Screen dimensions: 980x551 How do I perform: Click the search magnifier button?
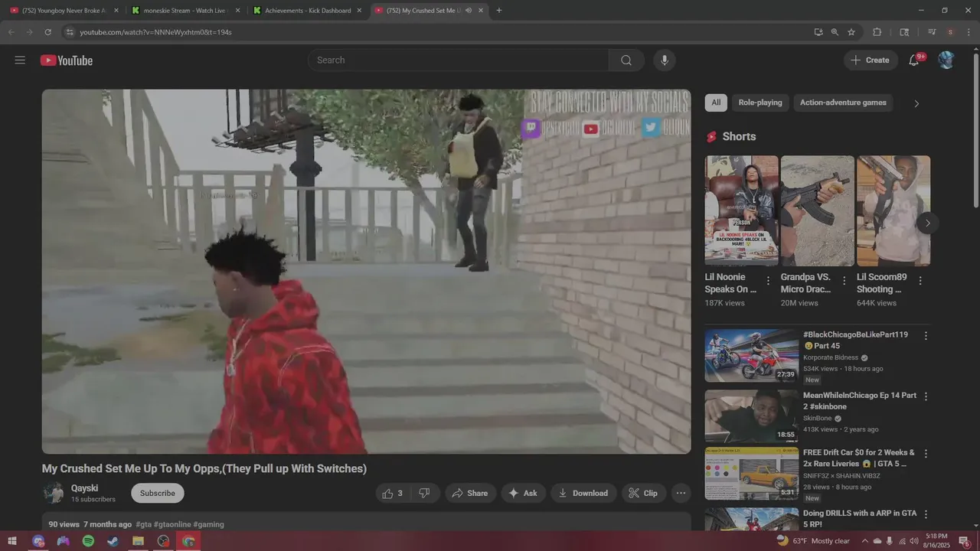coord(626,60)
